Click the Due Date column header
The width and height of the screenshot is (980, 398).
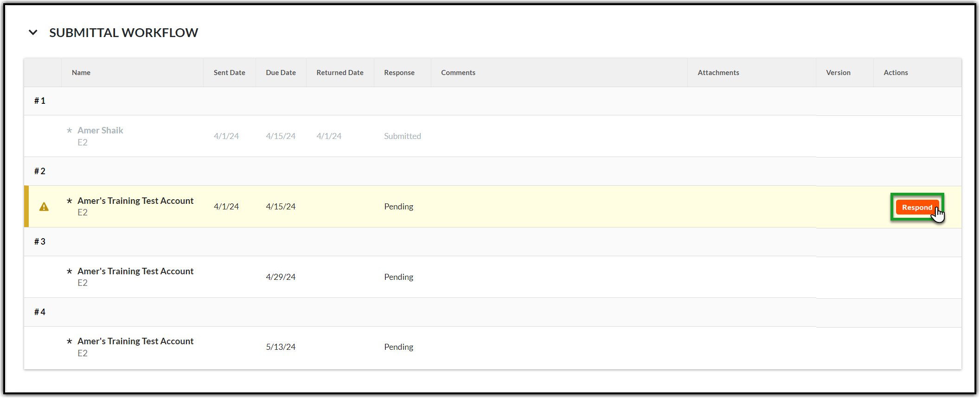(x=281, y=73)
